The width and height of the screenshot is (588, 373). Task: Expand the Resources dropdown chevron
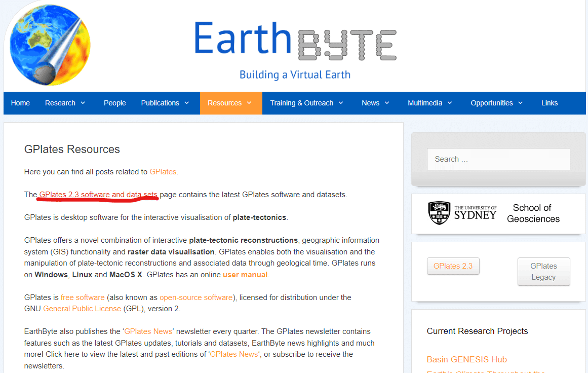click(x=249, y=103)
